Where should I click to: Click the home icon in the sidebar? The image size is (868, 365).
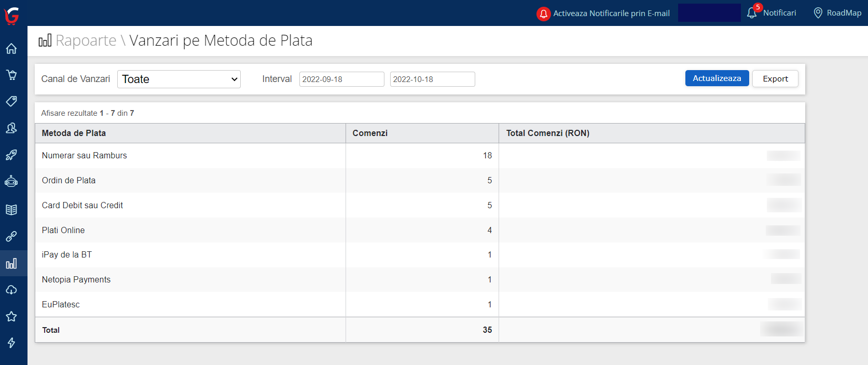click(x=11, y=49)
